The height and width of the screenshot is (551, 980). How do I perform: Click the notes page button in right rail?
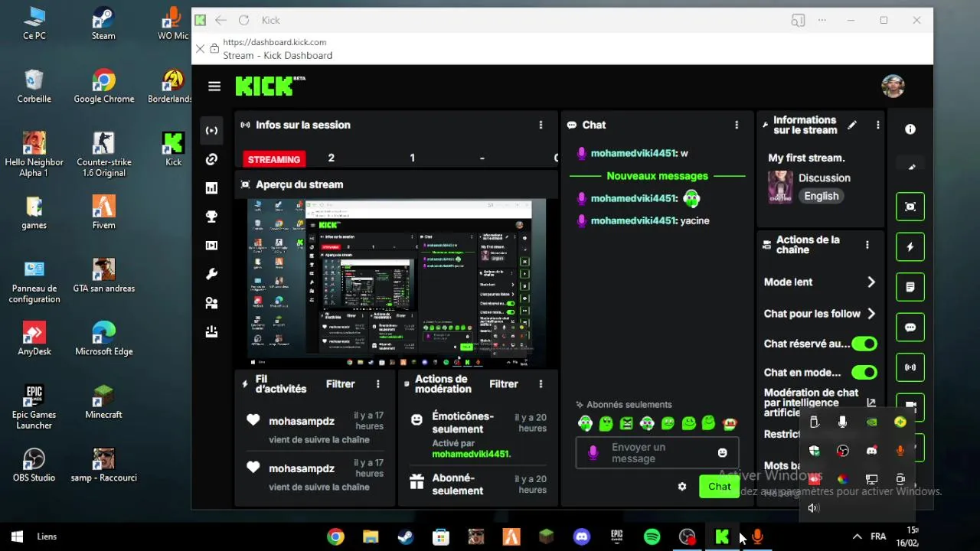[x=910, y=287]
